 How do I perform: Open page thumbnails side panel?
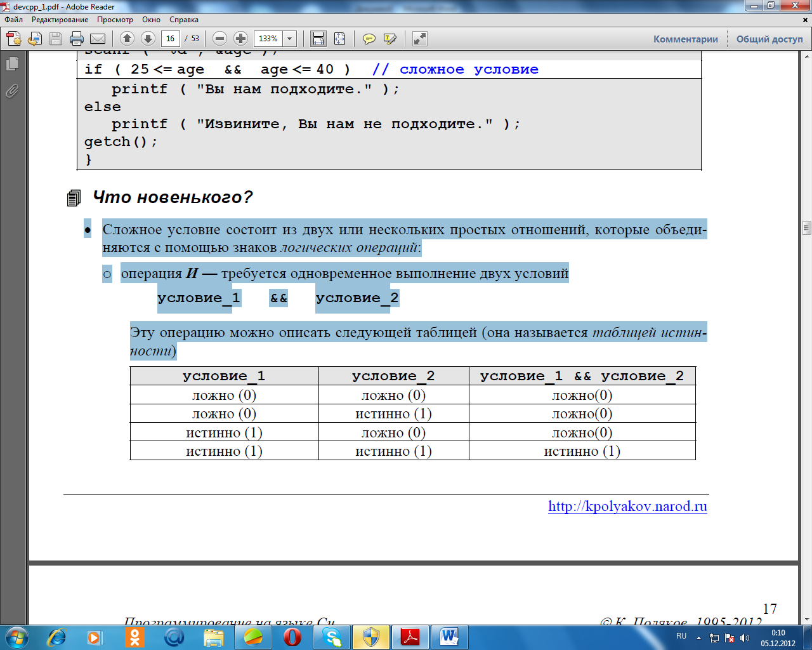[12, 63]
